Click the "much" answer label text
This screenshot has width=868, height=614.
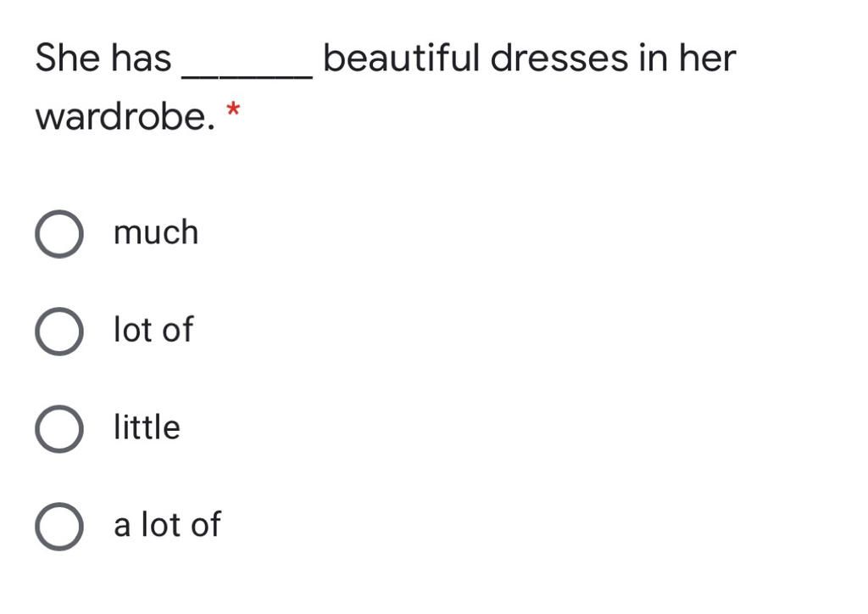point(156,232)
